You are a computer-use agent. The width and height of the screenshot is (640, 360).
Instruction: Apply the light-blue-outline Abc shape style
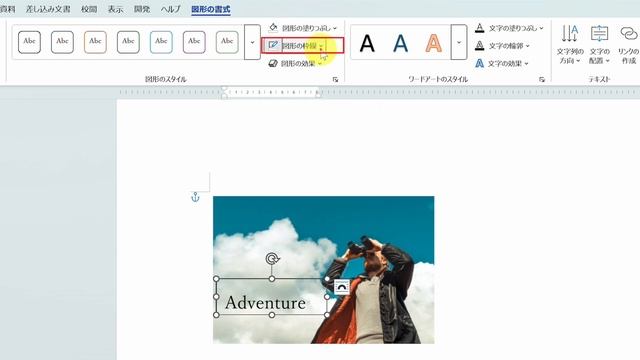161,42
